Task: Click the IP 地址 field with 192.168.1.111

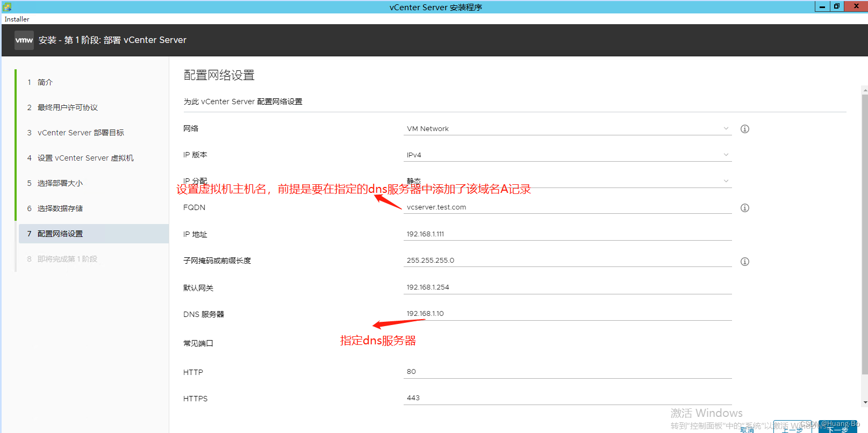Action: (568, 234)
